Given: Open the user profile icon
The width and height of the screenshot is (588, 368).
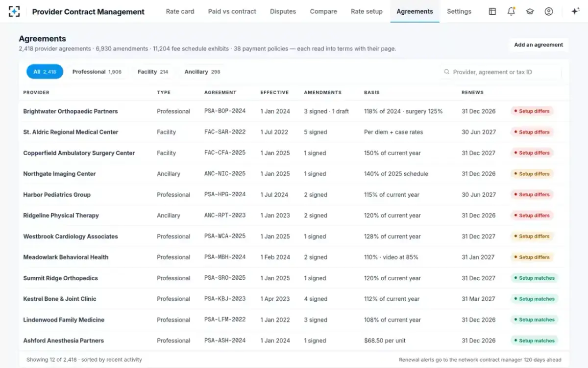Looking at the screenshot, I should 549,11.
